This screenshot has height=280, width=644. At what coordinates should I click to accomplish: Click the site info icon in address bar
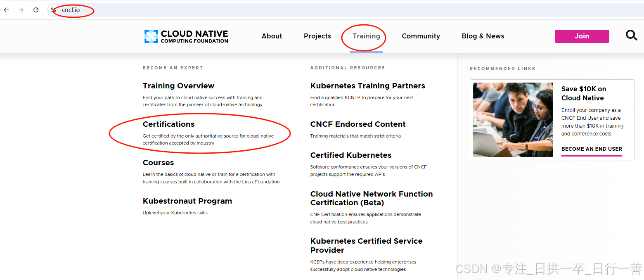pyautogui.click(x=54, y=10)
